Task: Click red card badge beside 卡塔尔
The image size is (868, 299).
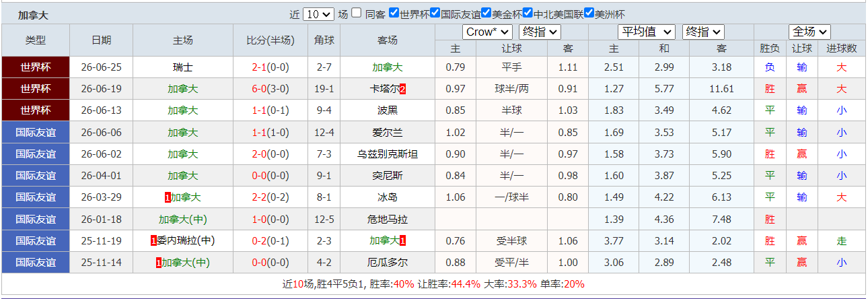Action: click(x=402, y=89)
